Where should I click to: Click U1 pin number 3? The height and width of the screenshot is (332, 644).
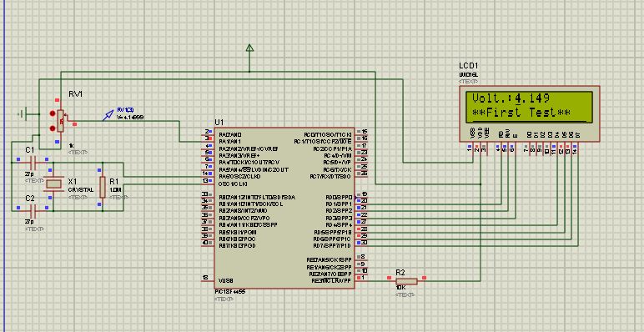point(208,139)
